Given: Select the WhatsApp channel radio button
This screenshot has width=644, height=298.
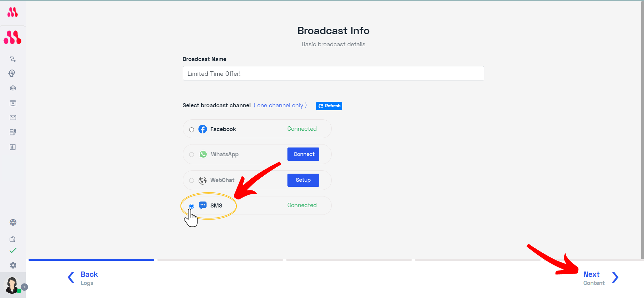Looking at the screenshot, I should click(x=192, y=155).
